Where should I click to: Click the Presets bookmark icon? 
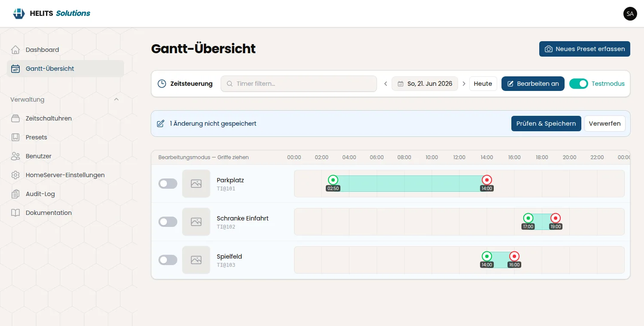click(x=15, y=137)
